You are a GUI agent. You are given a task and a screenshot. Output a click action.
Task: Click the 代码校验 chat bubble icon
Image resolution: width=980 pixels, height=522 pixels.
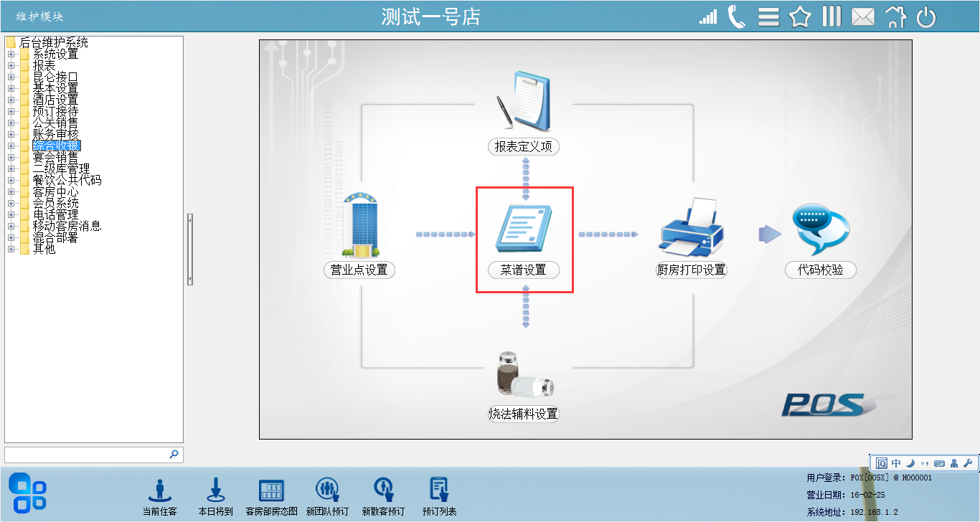(821, 229)
